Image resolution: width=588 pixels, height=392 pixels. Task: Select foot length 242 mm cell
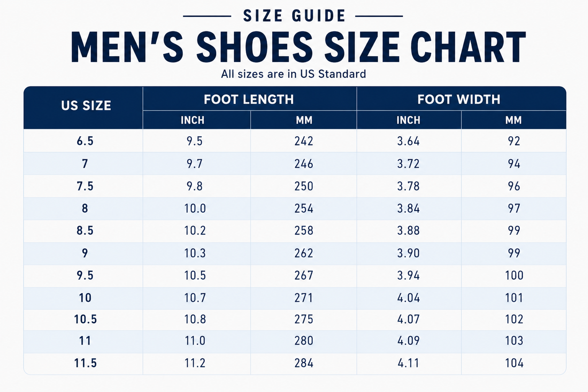click(304, 141)
